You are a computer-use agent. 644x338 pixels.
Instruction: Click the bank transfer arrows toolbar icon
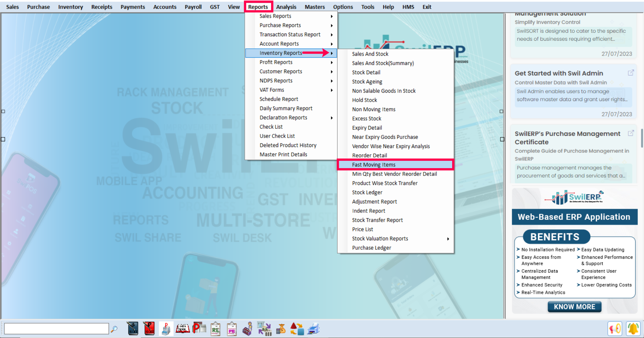(x=264, y=329)
